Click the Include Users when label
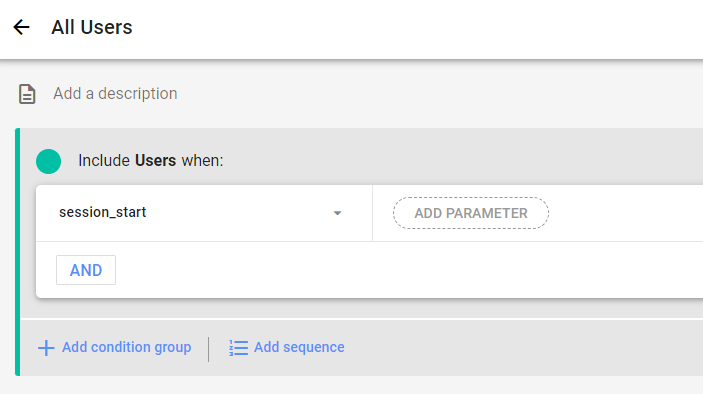Image resolution: width=703 pixels, height=394 pixels. pyautogui.click(x=151, y=160)
